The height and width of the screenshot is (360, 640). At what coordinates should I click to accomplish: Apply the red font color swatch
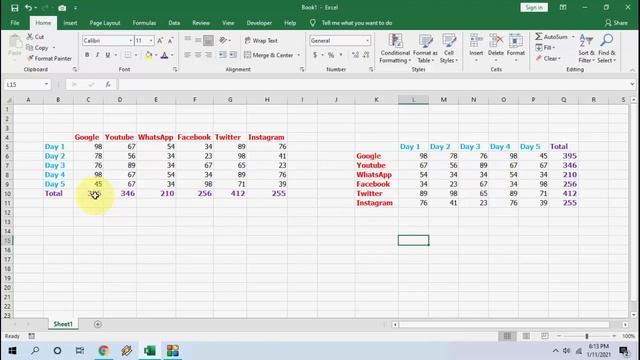coord(164,55)
